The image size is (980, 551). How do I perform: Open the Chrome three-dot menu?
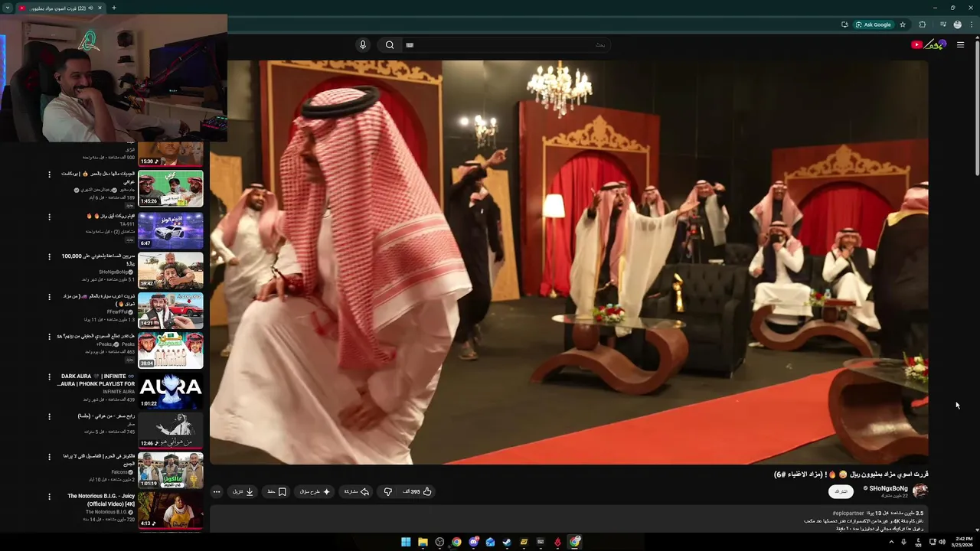pyautogui.click(x=971, y=24)
